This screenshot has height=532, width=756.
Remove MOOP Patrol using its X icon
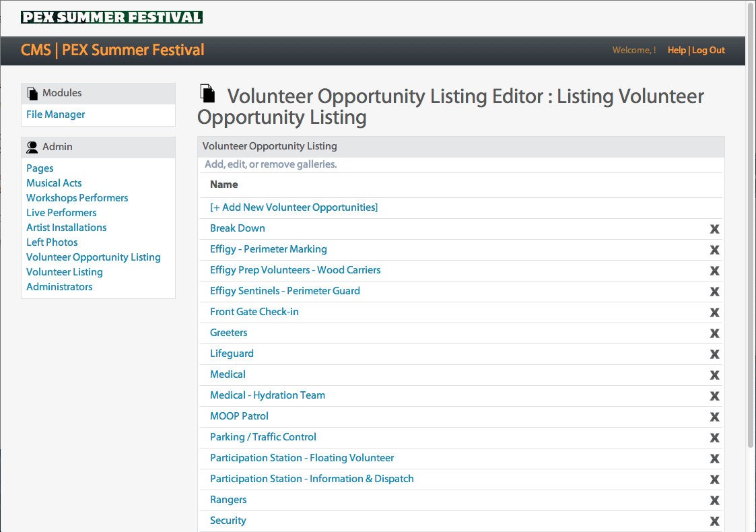click(714, 417)
